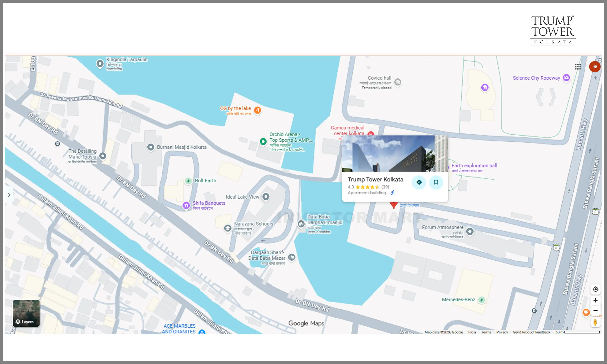Click the Trump Tower Kolkata logo
Viewport: 607px width, 364px height.
point(553,30)
